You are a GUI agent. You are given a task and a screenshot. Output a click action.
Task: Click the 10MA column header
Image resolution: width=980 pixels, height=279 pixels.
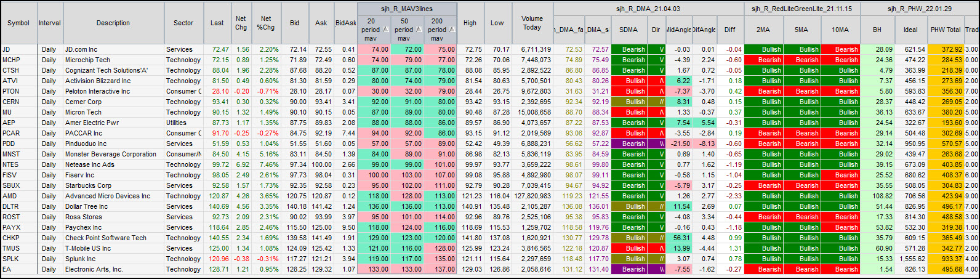[x=840, y=30]
